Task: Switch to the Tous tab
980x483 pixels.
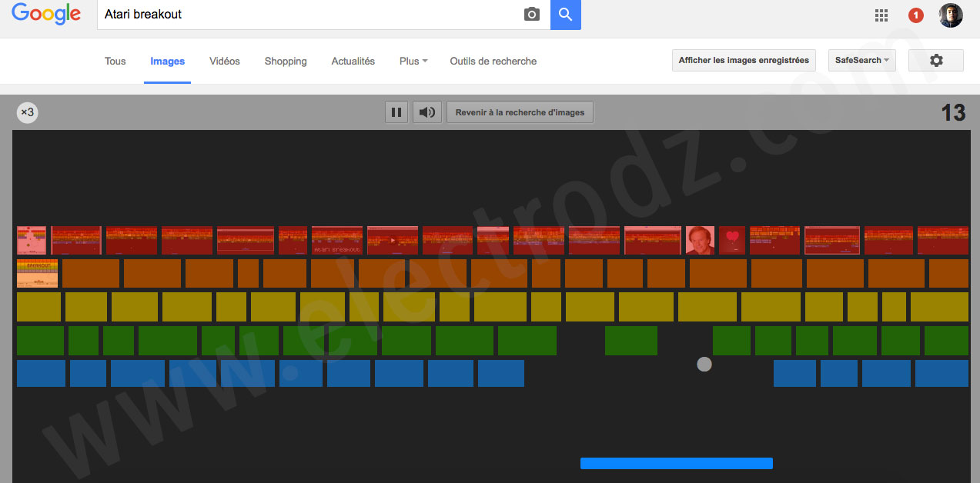Action: point(115,62)
